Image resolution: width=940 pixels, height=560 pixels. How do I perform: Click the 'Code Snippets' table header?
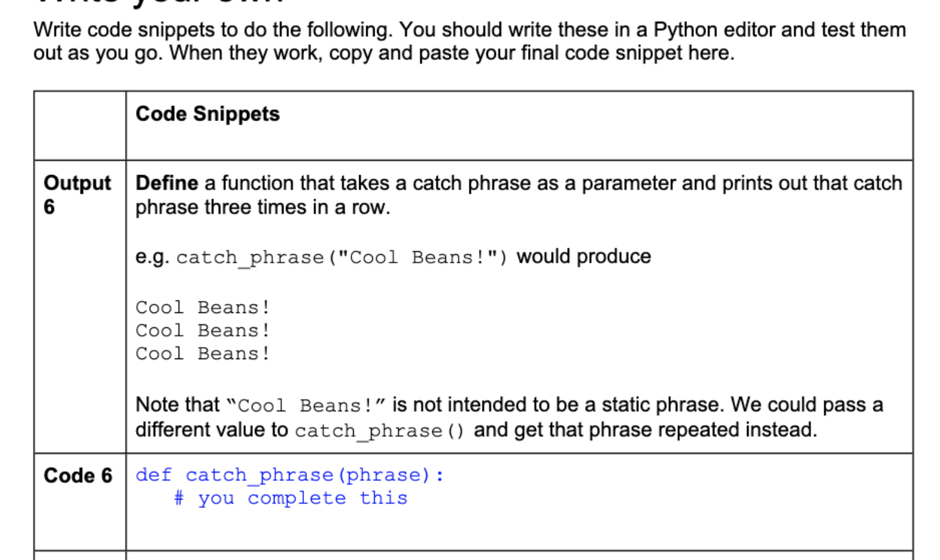tap(207, 114)
